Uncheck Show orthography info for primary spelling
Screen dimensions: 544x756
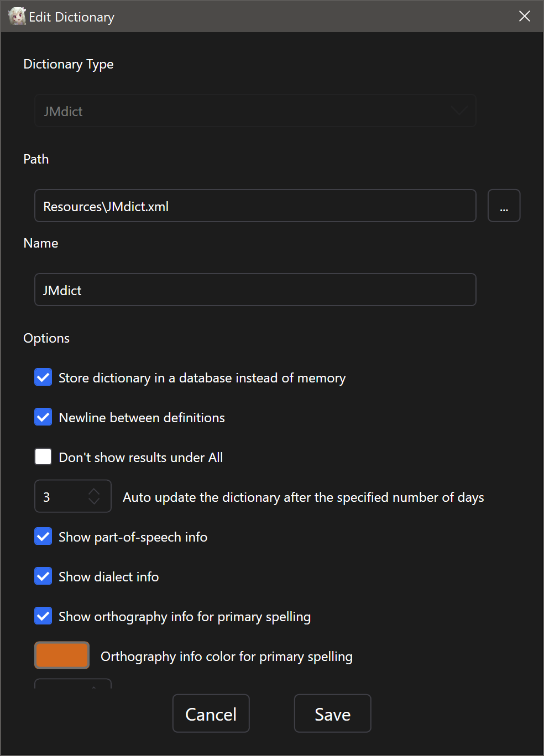43,616
